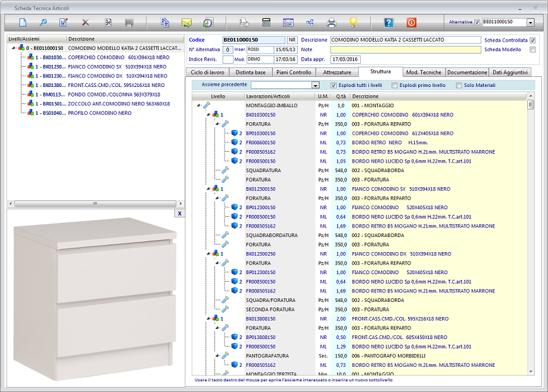Collapse the BK012300150 assembly node

pyautogui.click(x=209, y=188)
